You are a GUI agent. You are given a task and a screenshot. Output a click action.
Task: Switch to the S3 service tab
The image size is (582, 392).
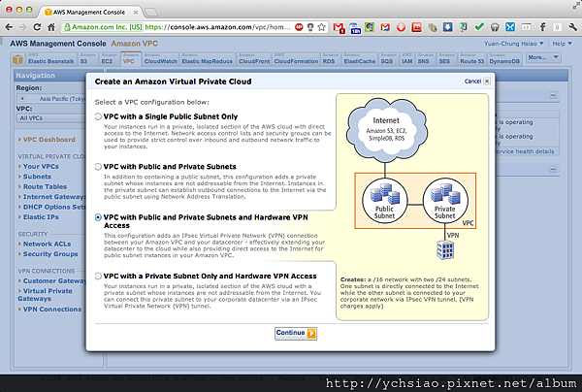87,59
